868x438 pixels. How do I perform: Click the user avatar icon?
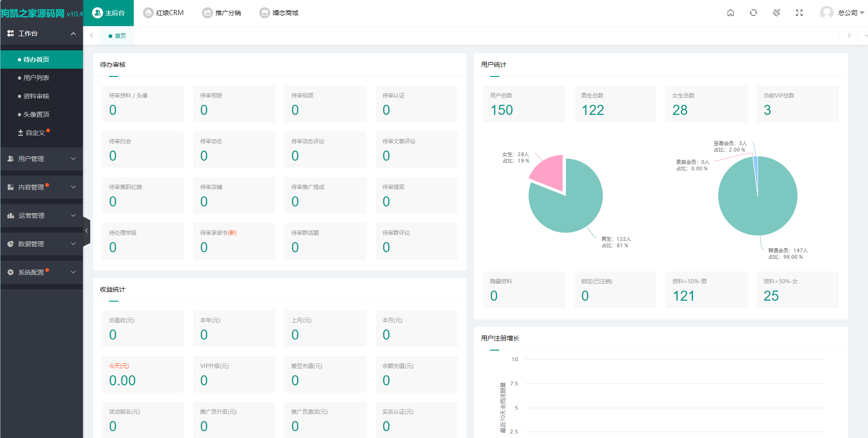826,13
